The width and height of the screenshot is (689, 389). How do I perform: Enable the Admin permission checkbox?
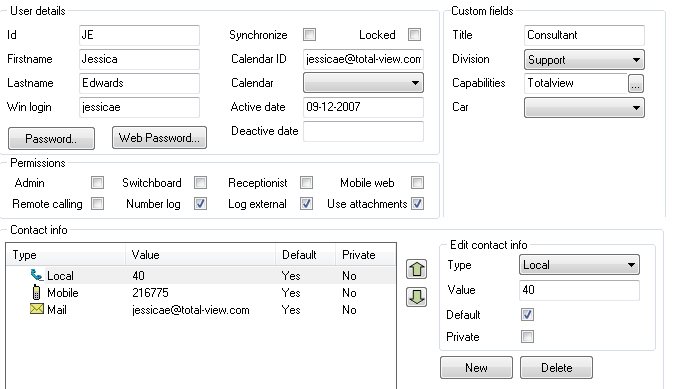(x=97, y=182)
